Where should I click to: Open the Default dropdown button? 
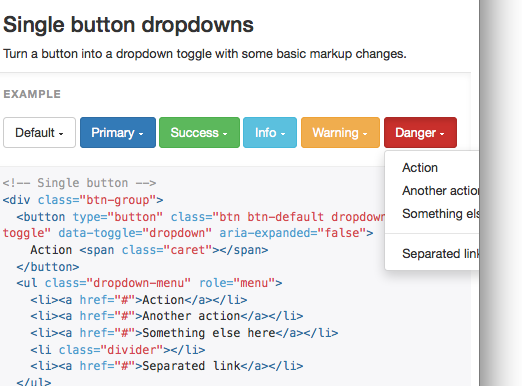(39, 133)
